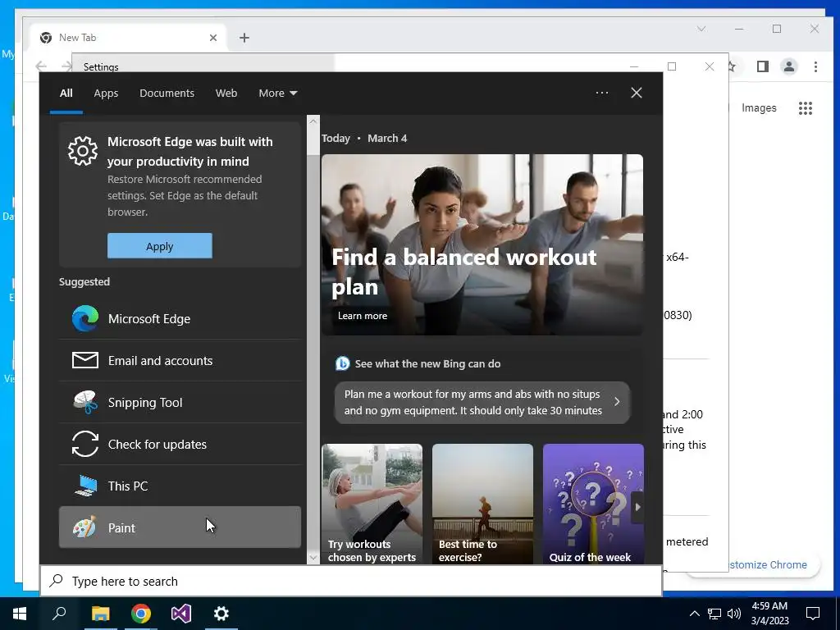
Task: Open See what the new Bing can do
Action: pos(427,363)
